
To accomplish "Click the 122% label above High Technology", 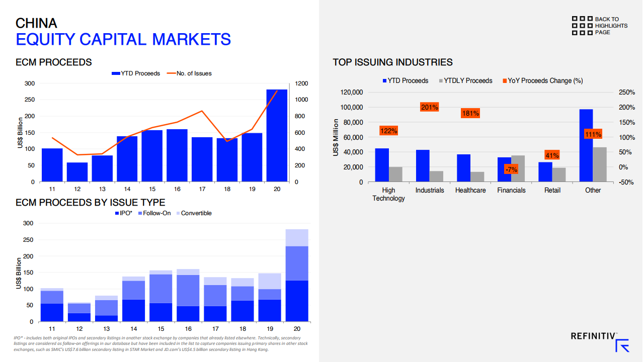I will click(x=389, y=131).
